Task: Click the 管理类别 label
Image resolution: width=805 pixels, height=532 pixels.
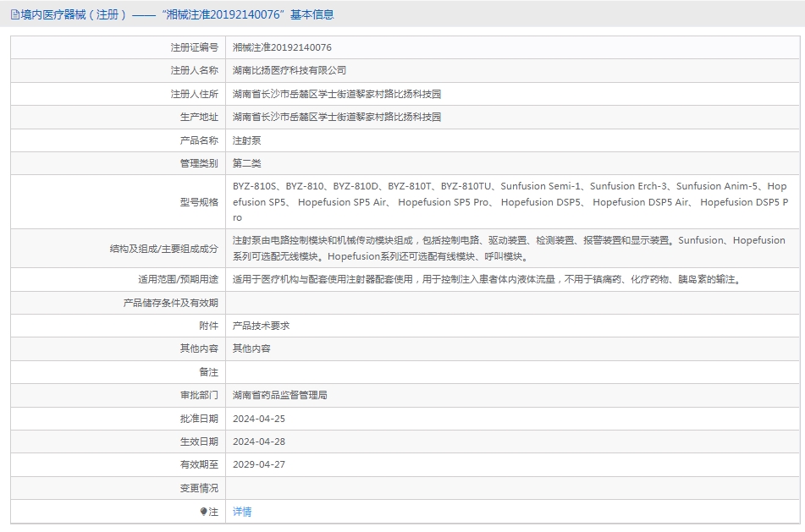Action: point(199,163)
